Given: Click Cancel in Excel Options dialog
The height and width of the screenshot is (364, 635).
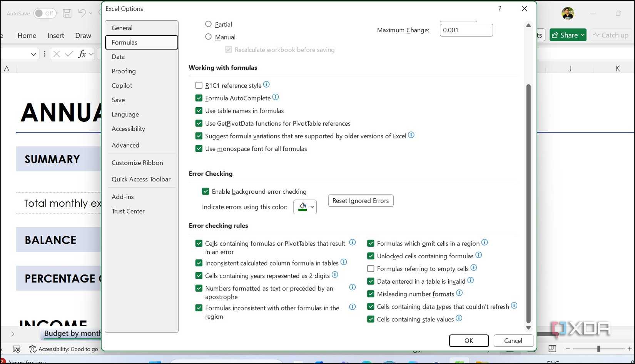Looking at the screenshot, I should 513,341.
